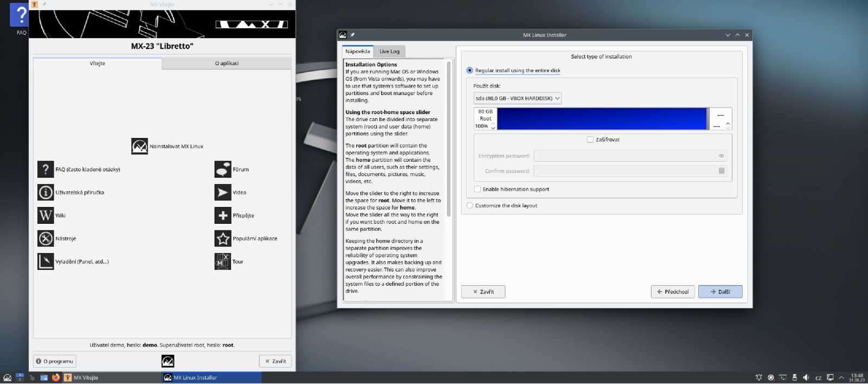This screenshot has height=384, width=868.
Task: Click the 'Installation Options' help heading
Action: (x=371, y=65)
